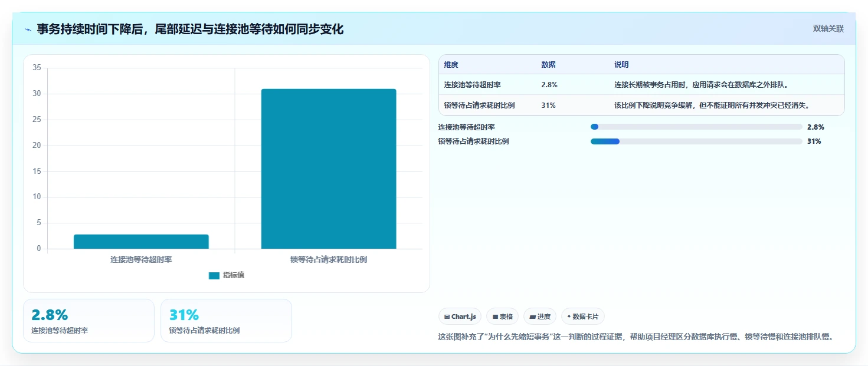Select the 进度 chip

click(x=540, y=316)
